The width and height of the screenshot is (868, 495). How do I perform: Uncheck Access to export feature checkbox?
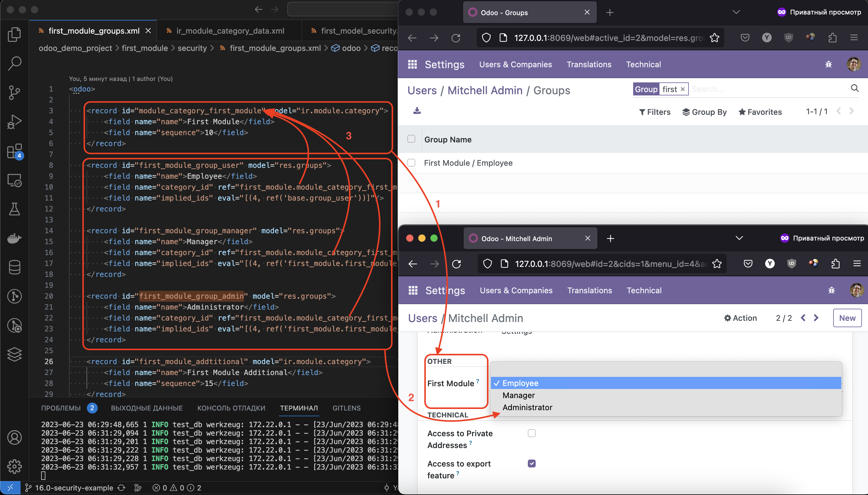click(532, 463)
